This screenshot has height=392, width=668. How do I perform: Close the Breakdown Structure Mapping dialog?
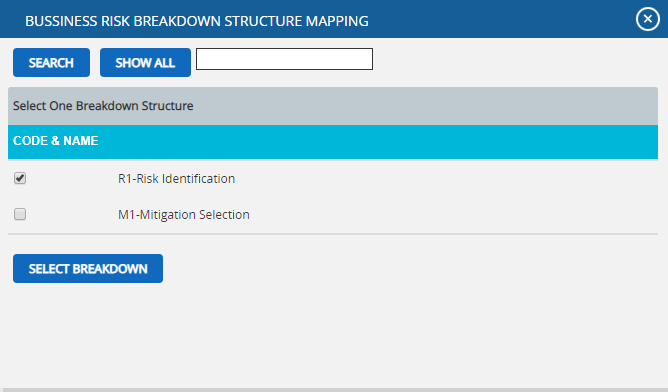648,19
